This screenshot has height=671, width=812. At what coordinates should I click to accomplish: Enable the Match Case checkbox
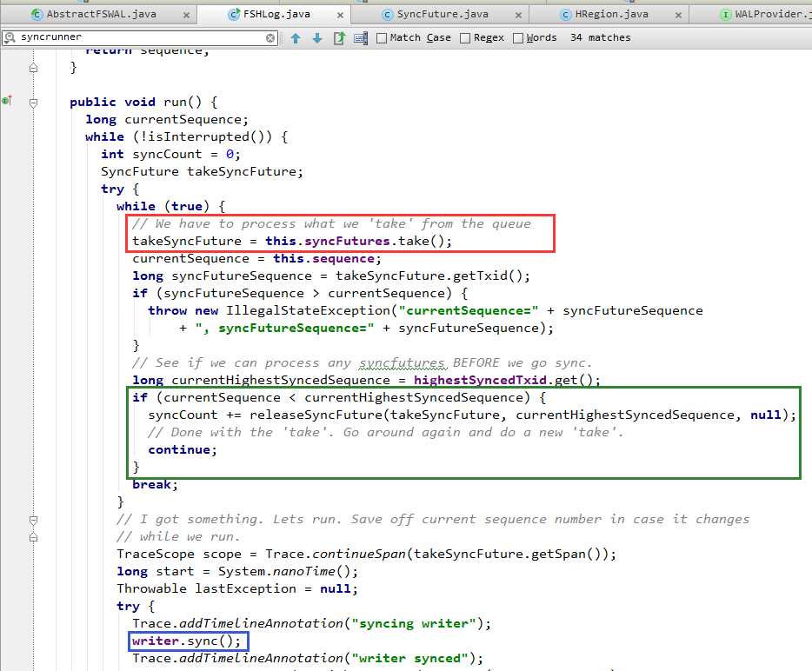tap(382, 37)
